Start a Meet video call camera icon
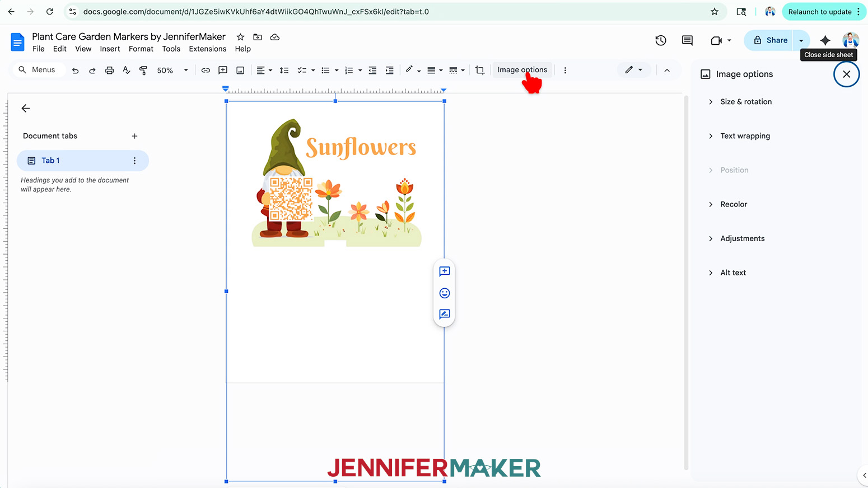The height and width of the screenshot is (488, 868). [x=716, y=40]
